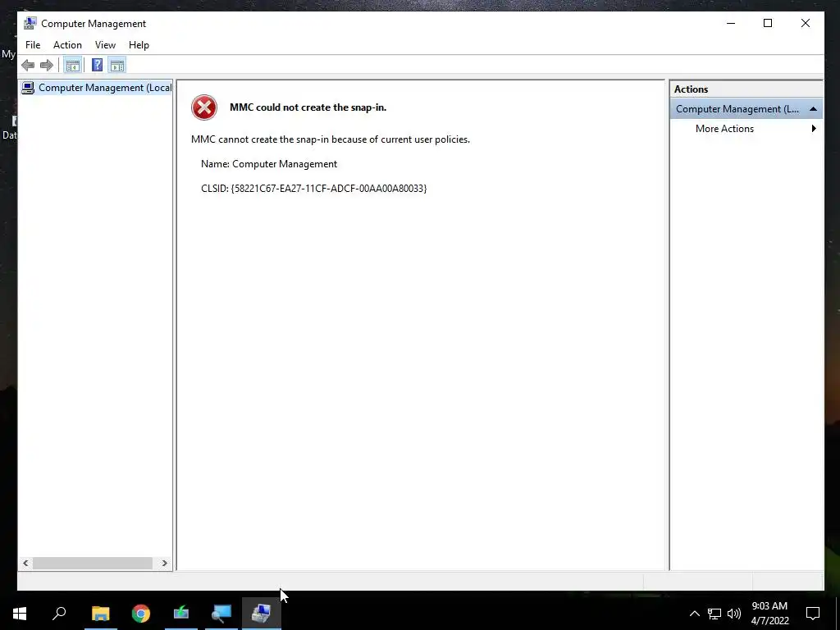
Task: Select Computer Management (Local) tree node
Action: (x=97, y=88)
